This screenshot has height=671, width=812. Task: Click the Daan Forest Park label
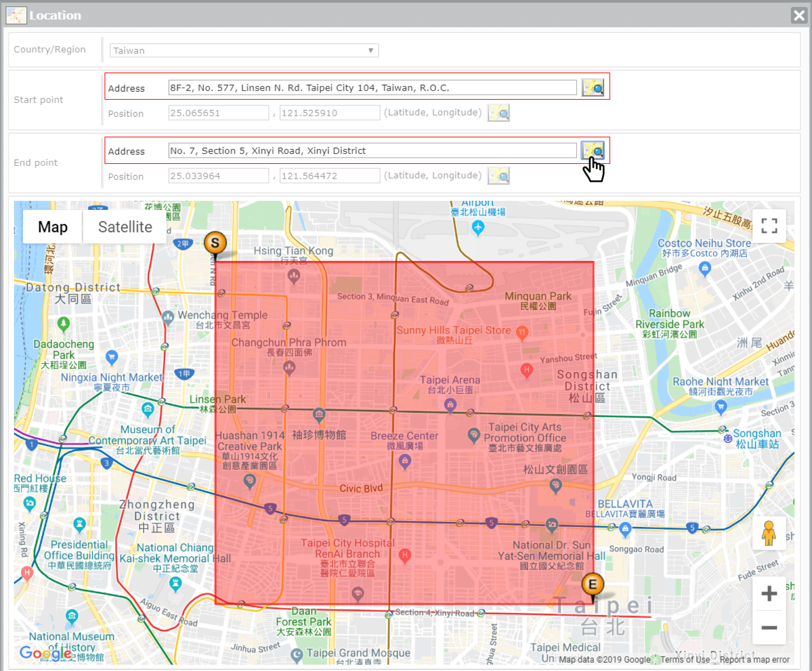click(x=304, y=622)
